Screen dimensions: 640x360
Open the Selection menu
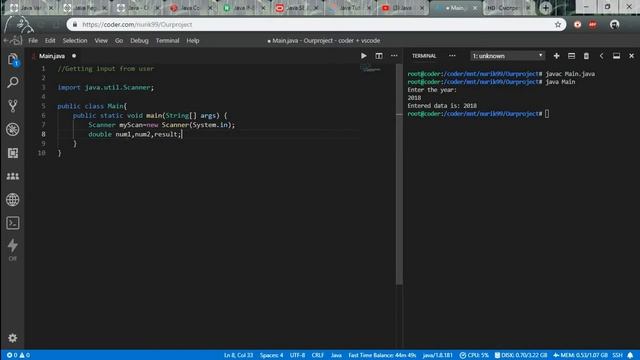click(x=75, y=40)
